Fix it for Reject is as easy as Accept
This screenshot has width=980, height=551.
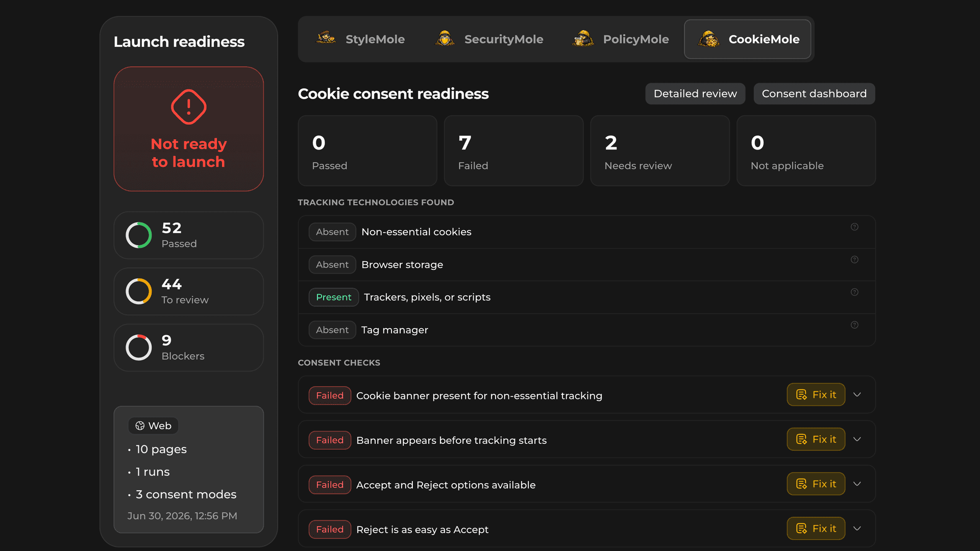pos(816,529)
